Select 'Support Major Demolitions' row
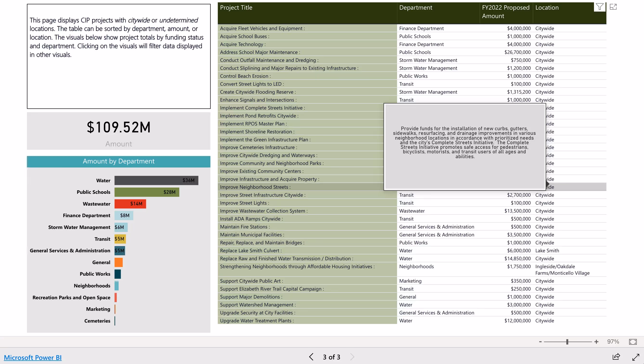The height and width of the screenshot is (364, 644). pyautogui.click(x=412, y=297)
